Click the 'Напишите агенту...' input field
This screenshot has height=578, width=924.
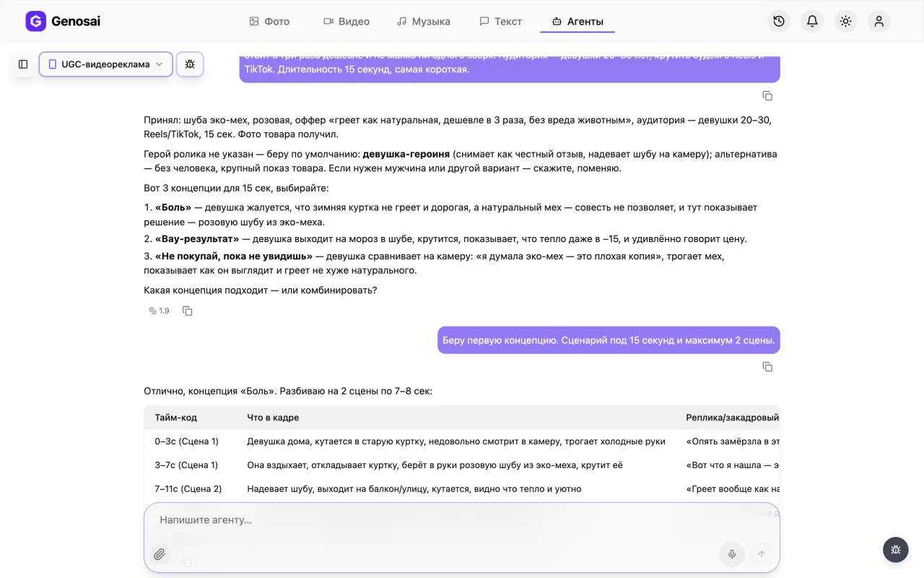[462, 520]
